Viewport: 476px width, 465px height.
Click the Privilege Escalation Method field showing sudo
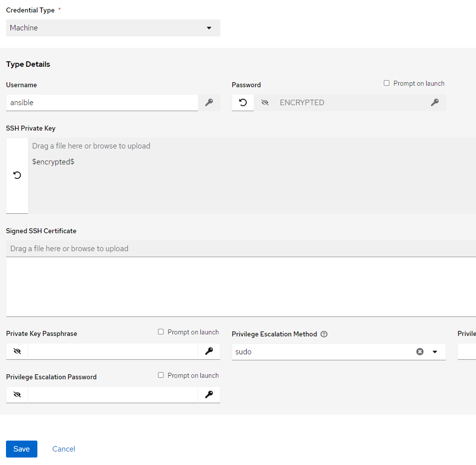[x=339, y=352]
